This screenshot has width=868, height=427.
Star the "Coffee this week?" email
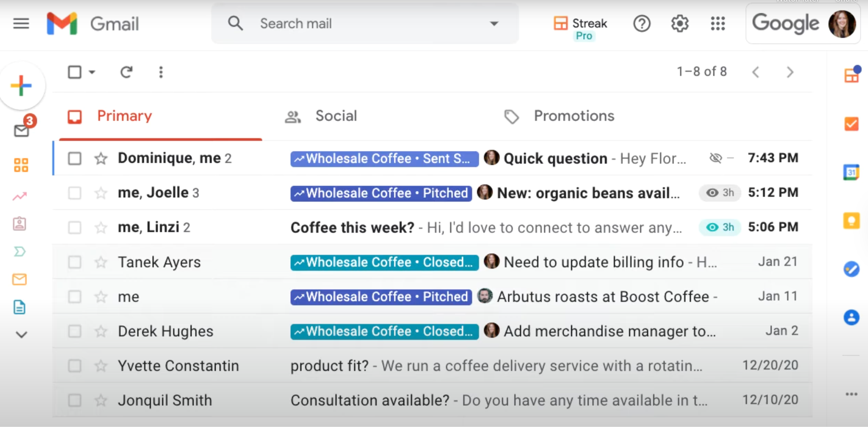[x=101, y=227]
